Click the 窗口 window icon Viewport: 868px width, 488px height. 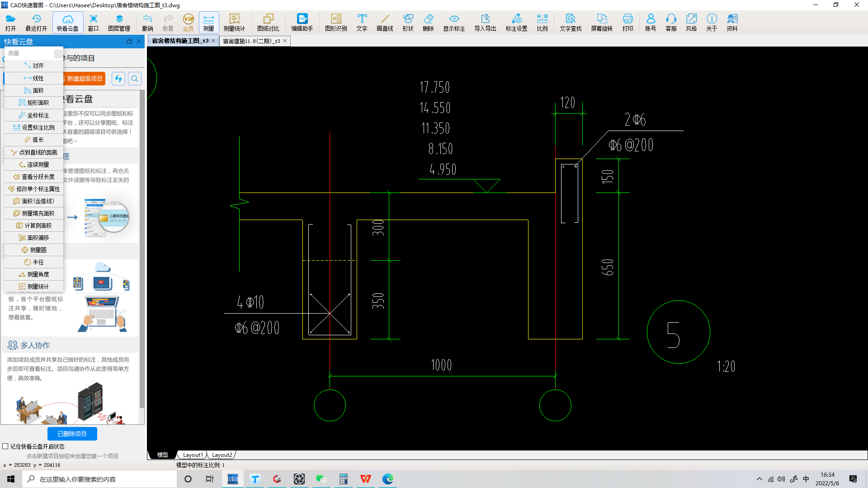click(93, 22)
